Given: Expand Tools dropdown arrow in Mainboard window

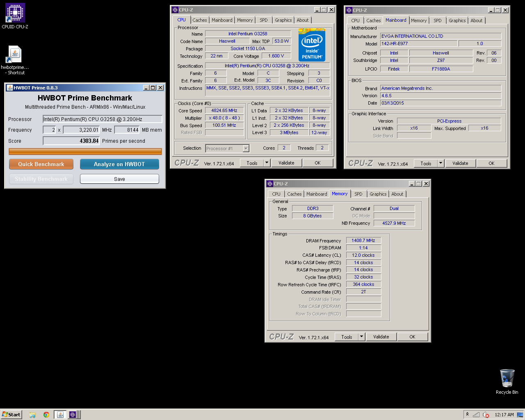Looking at the screenshot, I should [x=441, y=163].
